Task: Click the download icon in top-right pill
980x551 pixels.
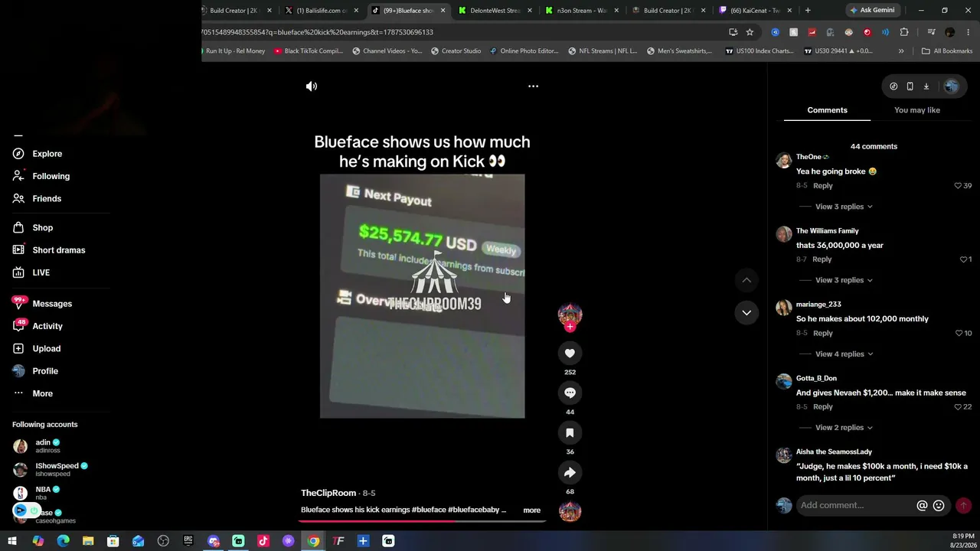Action: tap(926, 86)
